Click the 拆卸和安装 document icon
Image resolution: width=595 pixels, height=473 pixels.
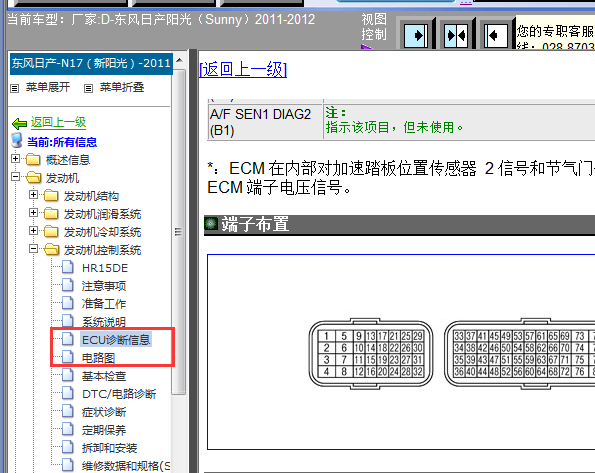[x=68, y=447]
